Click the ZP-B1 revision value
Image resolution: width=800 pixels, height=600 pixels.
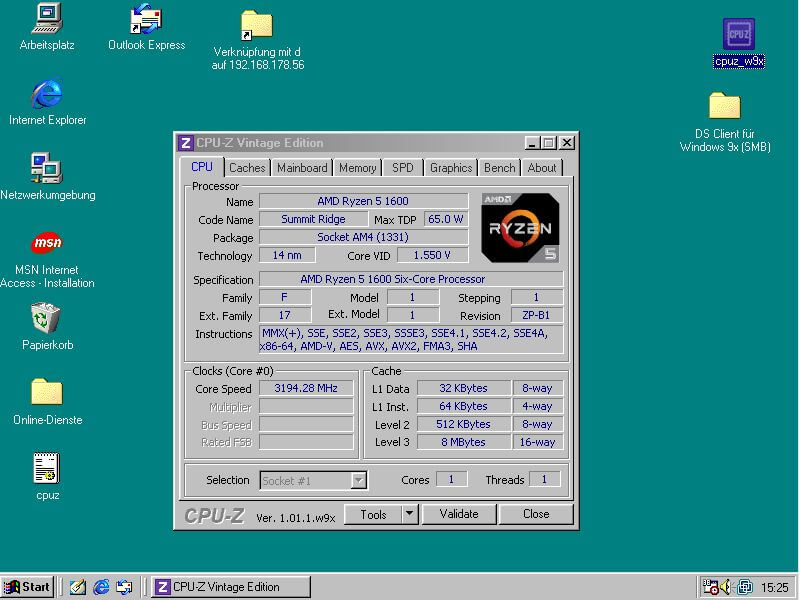tap(537, 315)
